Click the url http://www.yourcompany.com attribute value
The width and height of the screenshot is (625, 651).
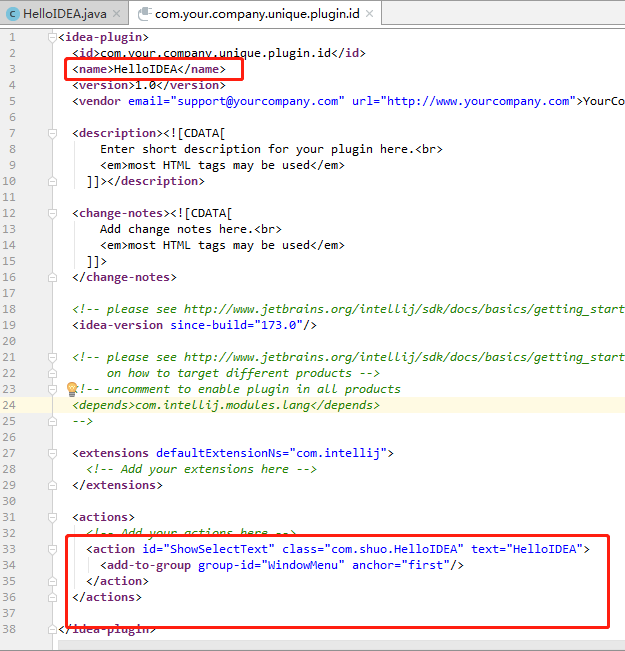coord(478,101)
